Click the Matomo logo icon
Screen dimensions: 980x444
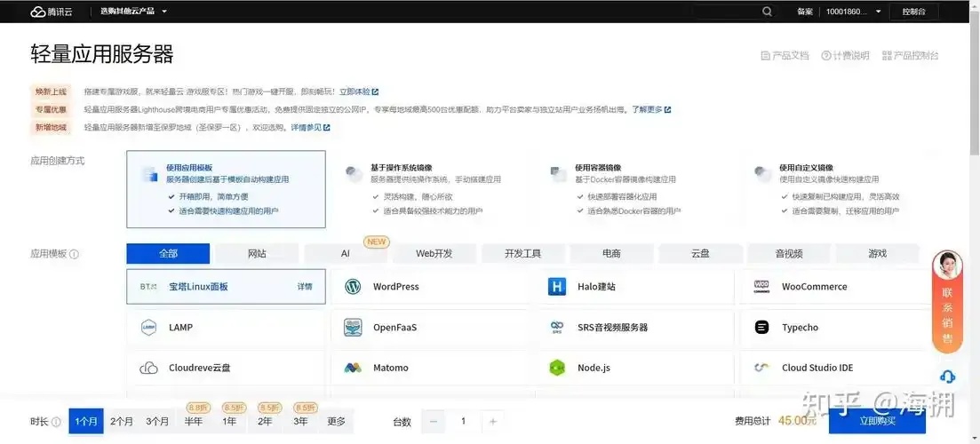[x=353, y=368]
